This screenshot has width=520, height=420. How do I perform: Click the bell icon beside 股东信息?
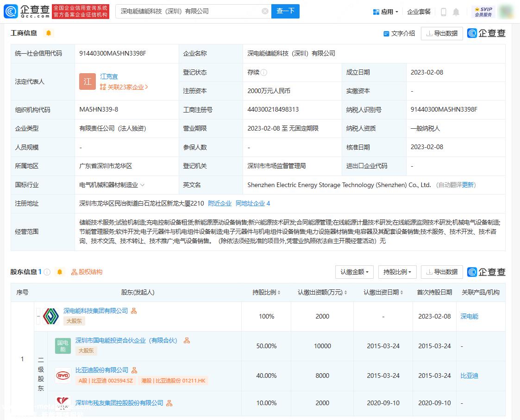[x=60, y=272]
